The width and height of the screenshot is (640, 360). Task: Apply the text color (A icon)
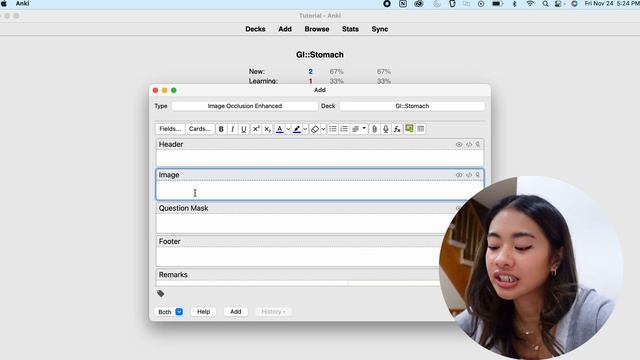click(x=280, y=129)
